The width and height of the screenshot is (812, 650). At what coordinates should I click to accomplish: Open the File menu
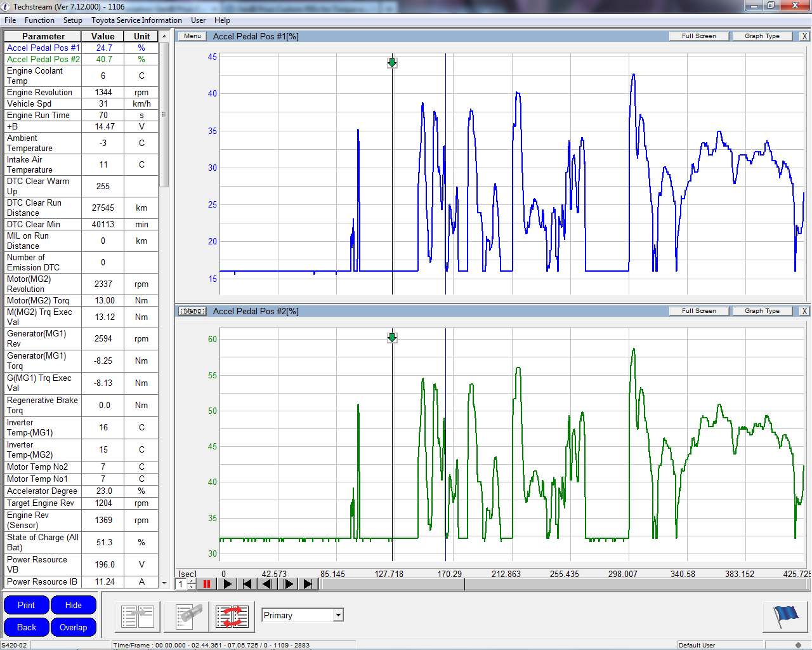(x=10, y=20)
